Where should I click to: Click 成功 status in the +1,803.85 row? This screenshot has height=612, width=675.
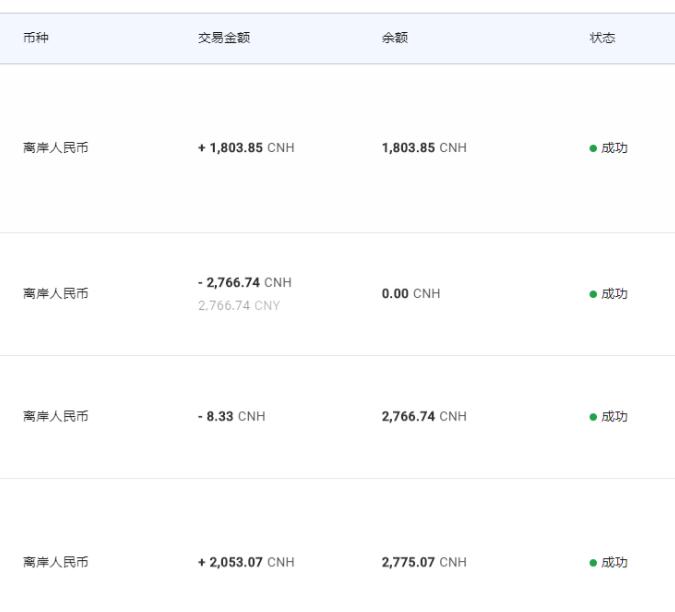614,148
